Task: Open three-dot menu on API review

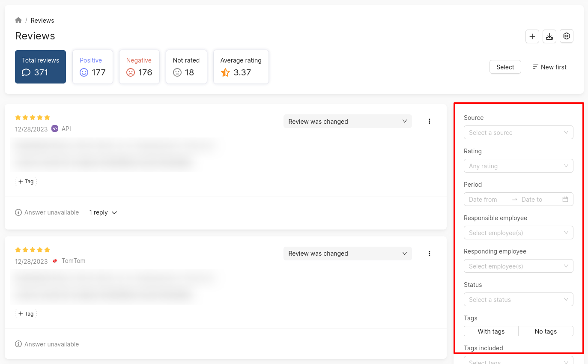Action: pyautogui.click(x=429, y=122)
